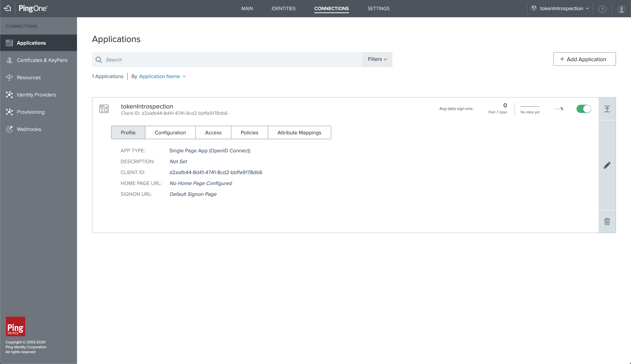Open Webhooks in the sidebar
The height and width of the screenshot is (364, 631).
29,129
